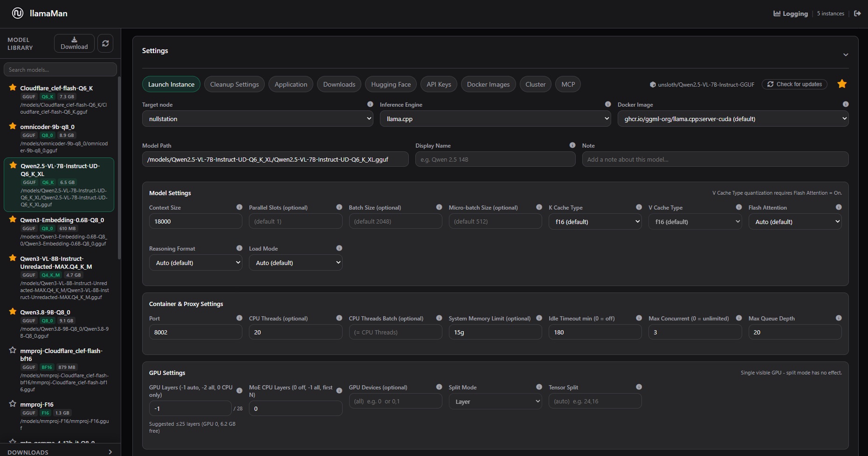Image resolution: width=868 pixels, height=456 pixels.
Task: Show info for GPU Devices
Action: coord(439,387)
